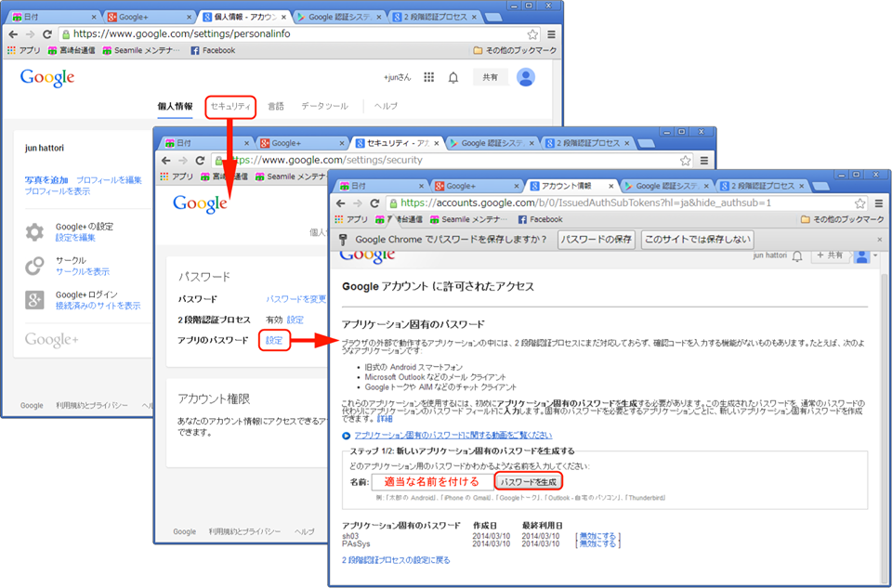Click the アプリ bookmark in the personalinfo window
This screenshot has height=588, width=892.
point(24,50)
